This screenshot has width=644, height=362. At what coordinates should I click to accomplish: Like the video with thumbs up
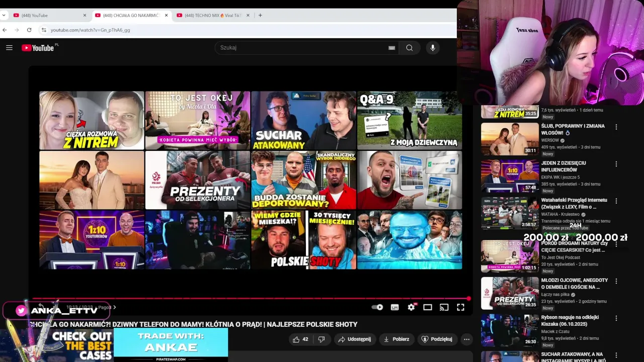click(x=300, y=339)
